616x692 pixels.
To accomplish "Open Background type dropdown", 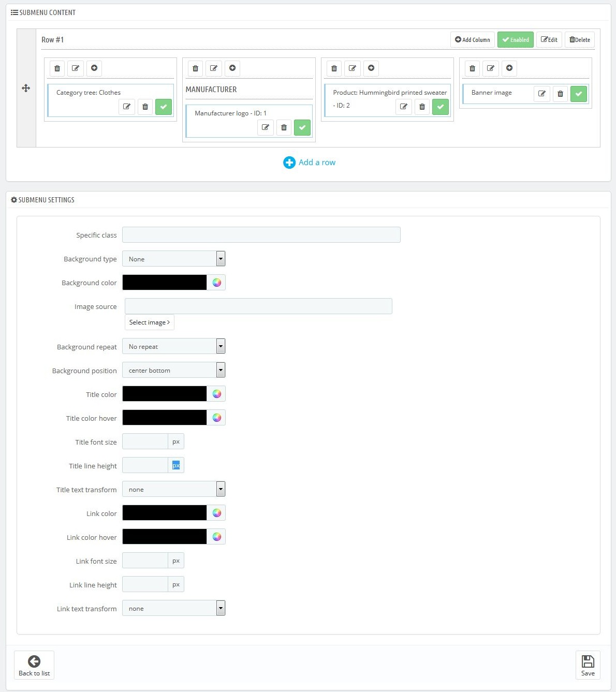I will coord(174,259).
